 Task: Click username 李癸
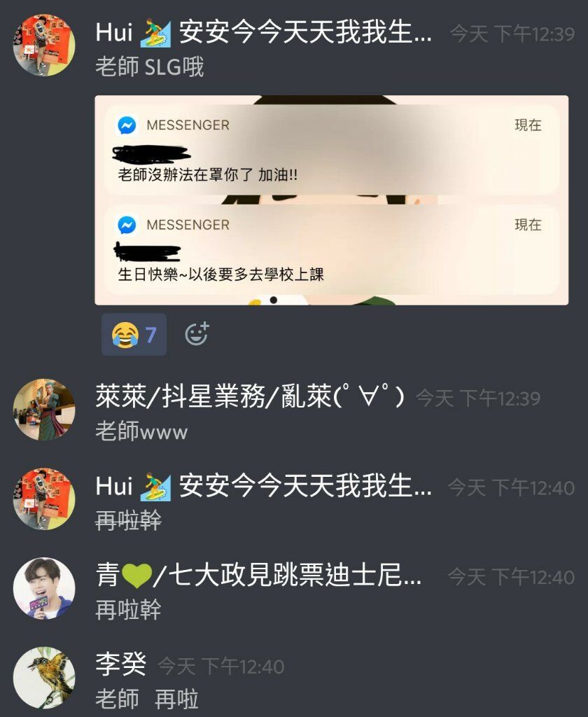tap(120, 664)
